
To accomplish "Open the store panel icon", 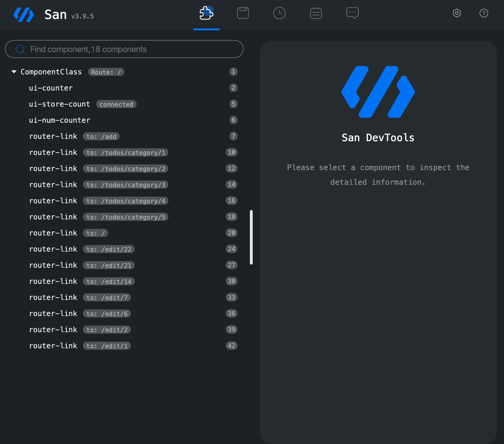I will coord(243,13).
